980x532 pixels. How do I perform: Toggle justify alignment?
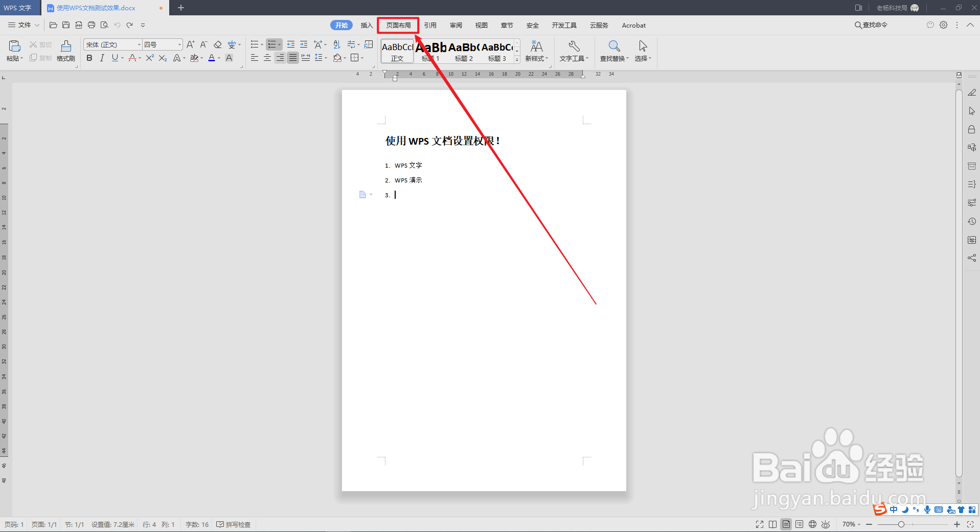(x=293, y=58)
